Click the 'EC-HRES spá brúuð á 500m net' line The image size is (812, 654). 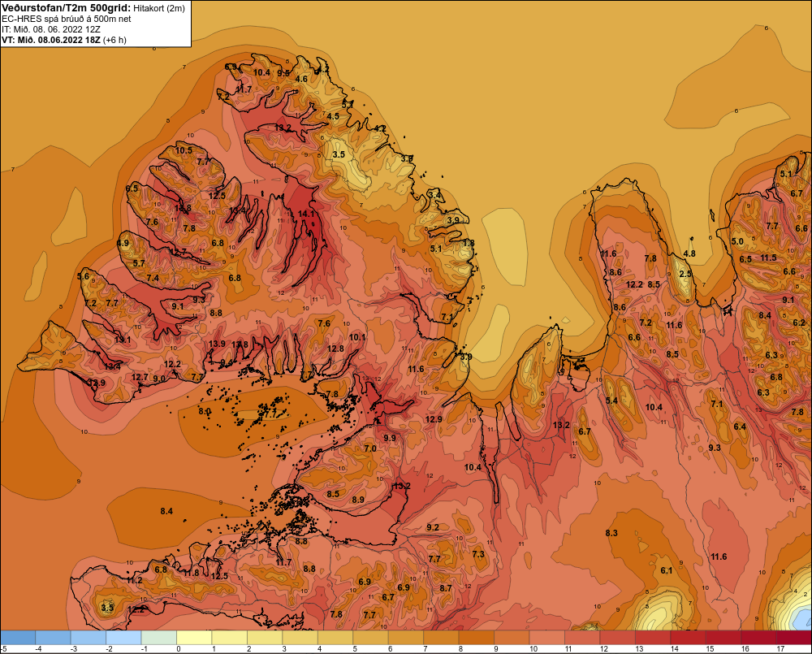pyautogui.click(x=67, y=19)
